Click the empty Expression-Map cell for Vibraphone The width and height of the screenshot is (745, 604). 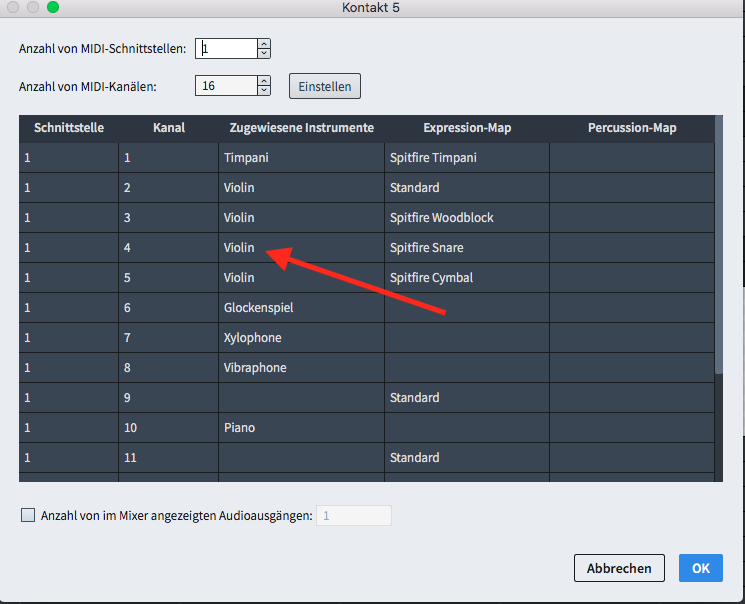[467, 367]
